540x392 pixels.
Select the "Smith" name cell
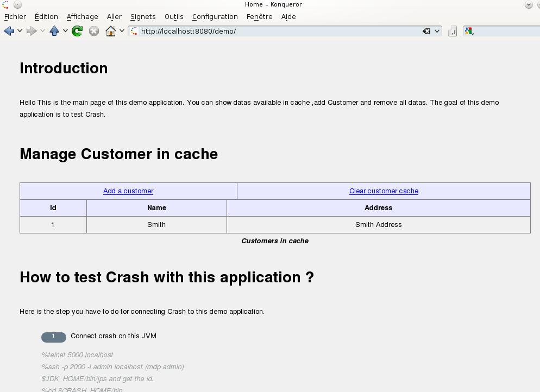point(156,225)
